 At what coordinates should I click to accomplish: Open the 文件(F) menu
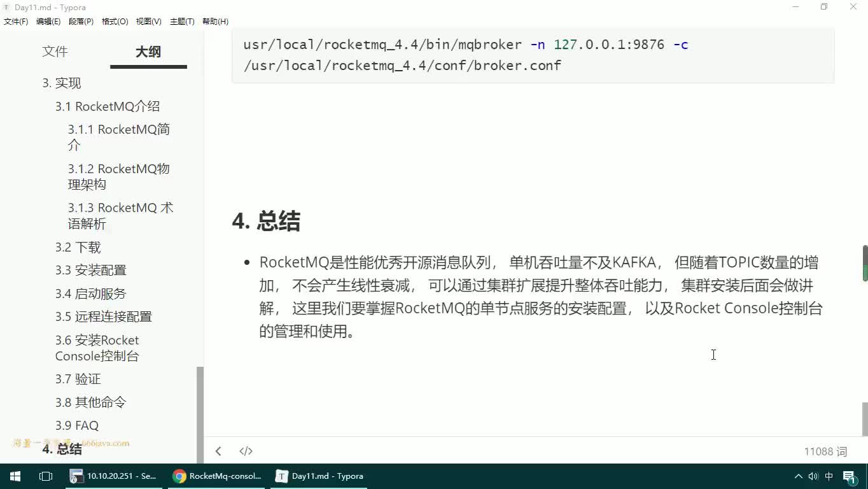pos(16,22)
